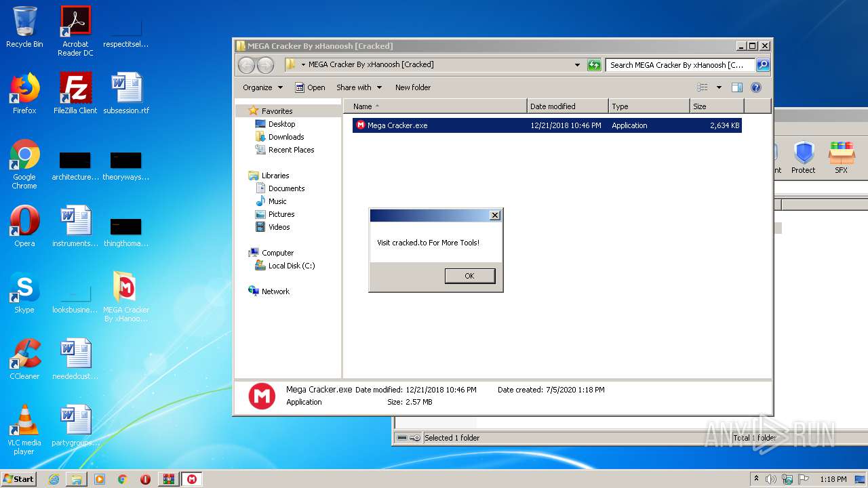
Task: Show hidden tray icons arrow
Action: click(756, 479)
